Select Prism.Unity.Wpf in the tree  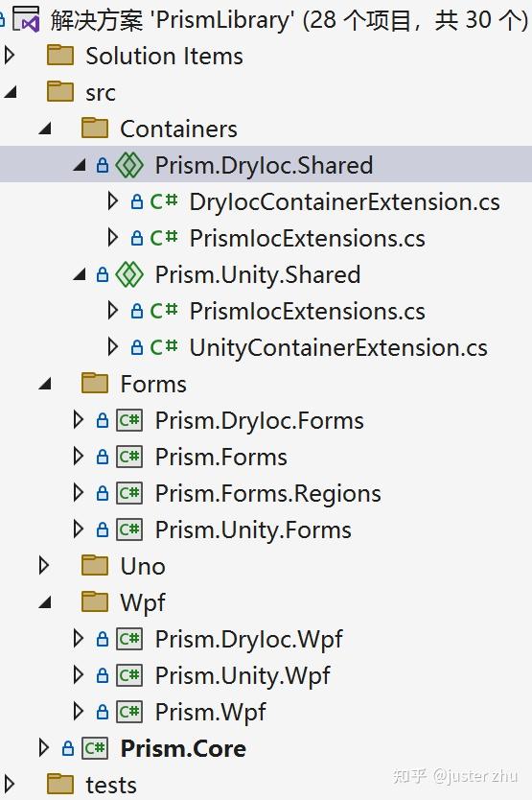243,675
